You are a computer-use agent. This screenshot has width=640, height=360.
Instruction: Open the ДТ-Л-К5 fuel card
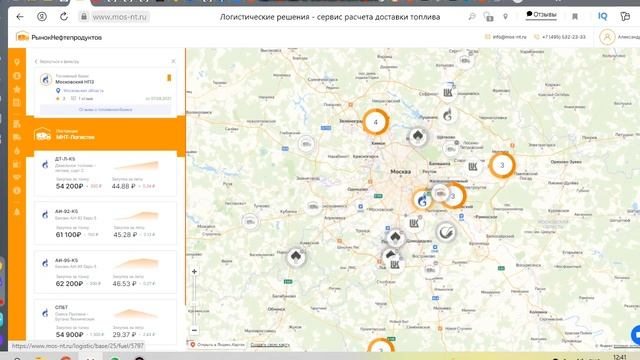coord(105,174)
